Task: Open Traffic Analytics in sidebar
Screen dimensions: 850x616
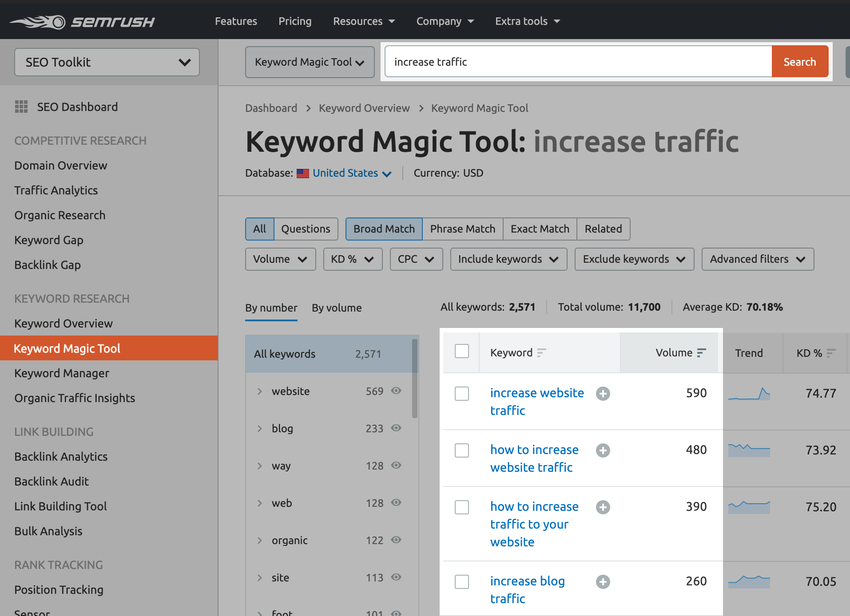Action: 56,190
